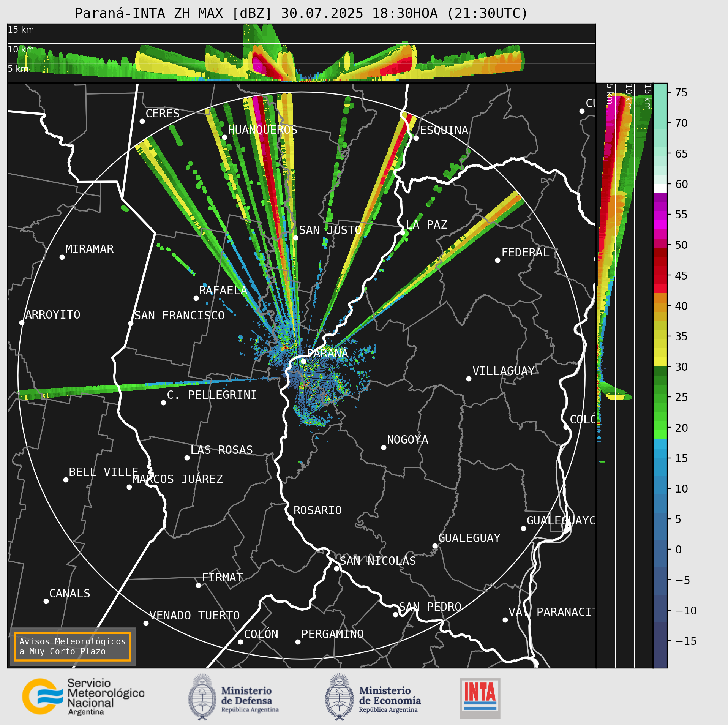This screenshot has height=725, width=728.
Task: Click the C. PELLEGRINI city label
Action: click(x=212, y=395)
